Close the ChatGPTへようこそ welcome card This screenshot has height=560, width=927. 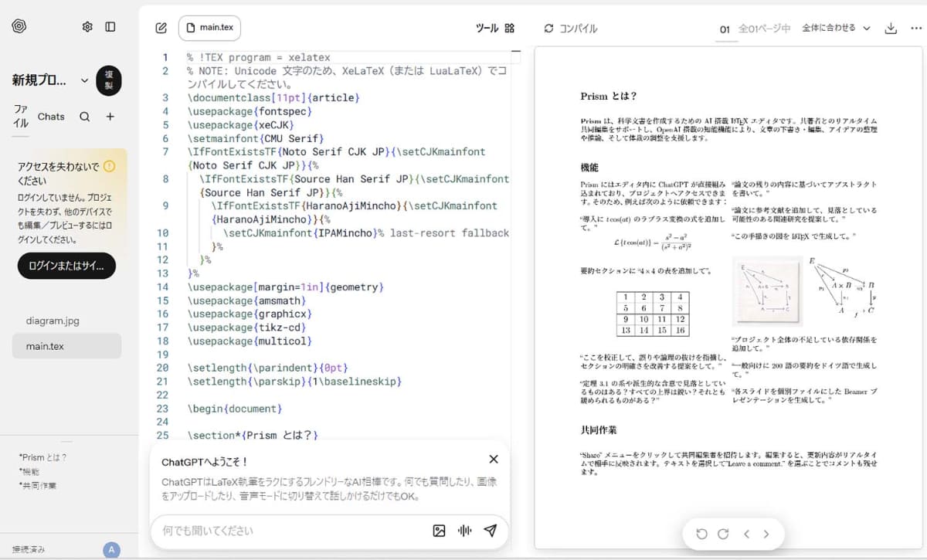494,459
